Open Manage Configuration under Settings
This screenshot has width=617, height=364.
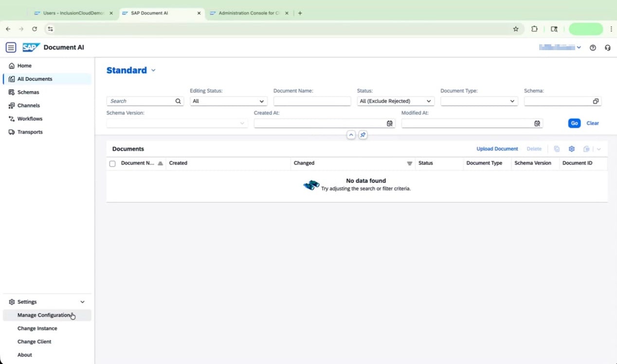[x=47, y=315]
